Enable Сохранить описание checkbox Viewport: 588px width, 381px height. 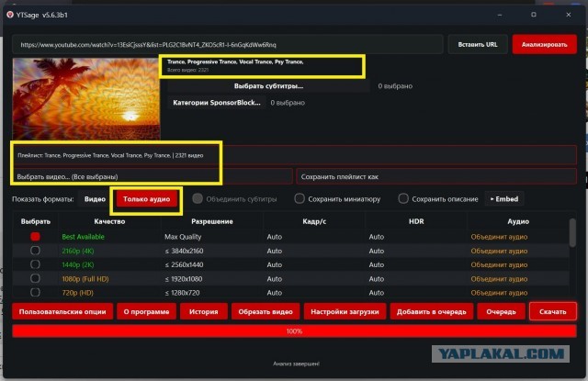click(403, 198)
